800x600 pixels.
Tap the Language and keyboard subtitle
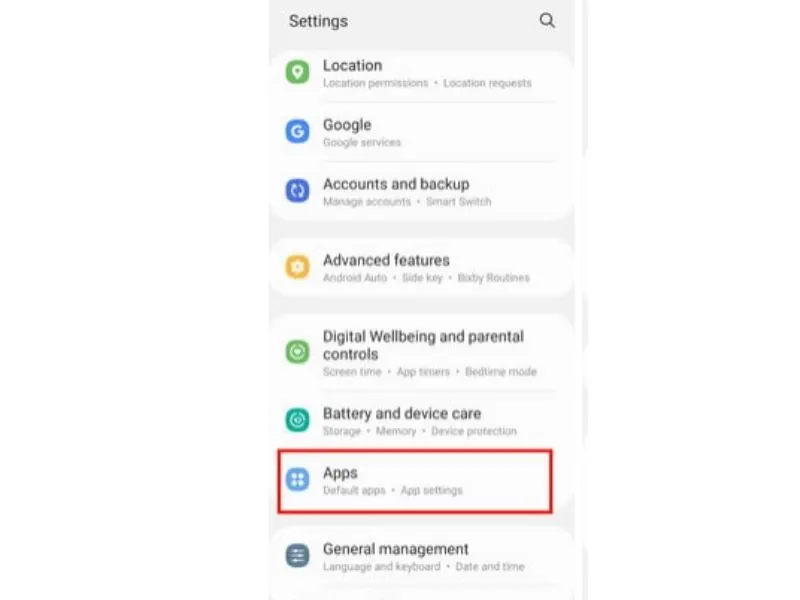[382, 566]
